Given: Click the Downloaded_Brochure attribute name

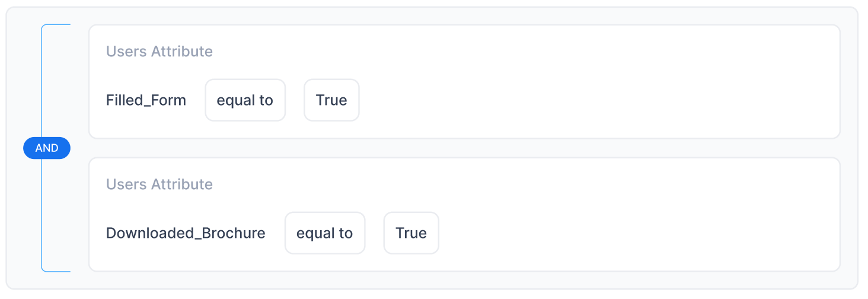Looking at the screenshot, I should (x=186, y=233).
